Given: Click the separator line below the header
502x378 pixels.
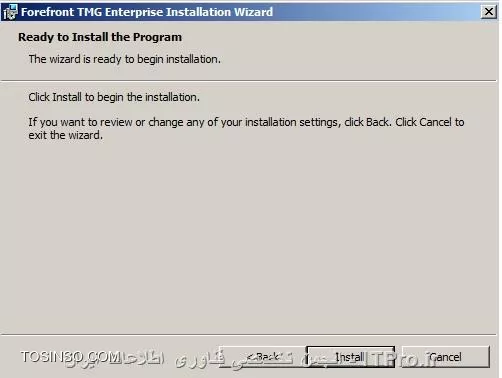Looking at the screenshot, I should (248, 81).
